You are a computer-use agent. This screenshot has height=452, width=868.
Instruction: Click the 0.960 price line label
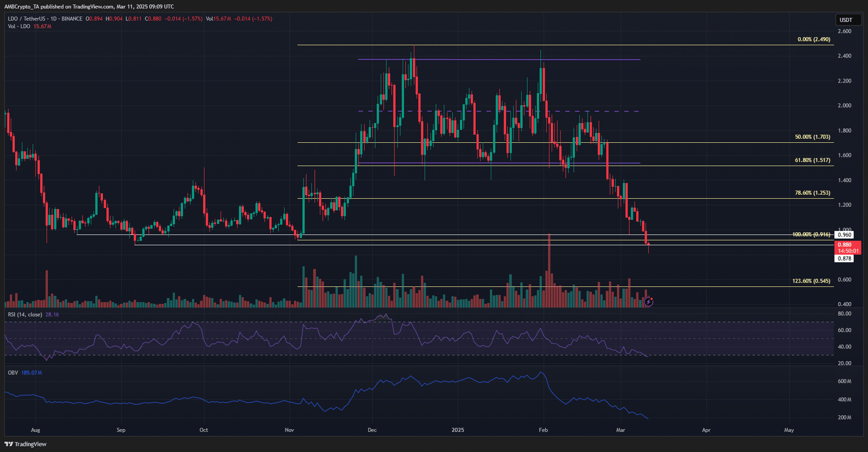(x=844, y=235)
